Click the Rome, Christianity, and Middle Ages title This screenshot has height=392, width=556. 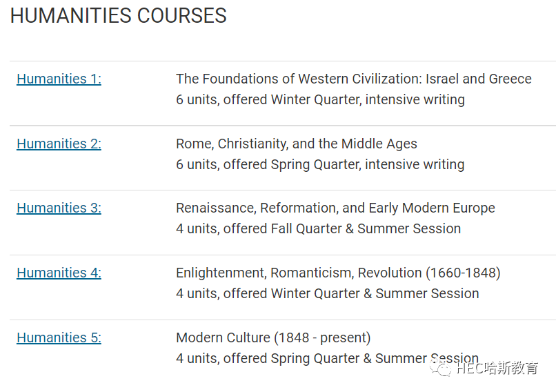(x=297, y=144)
